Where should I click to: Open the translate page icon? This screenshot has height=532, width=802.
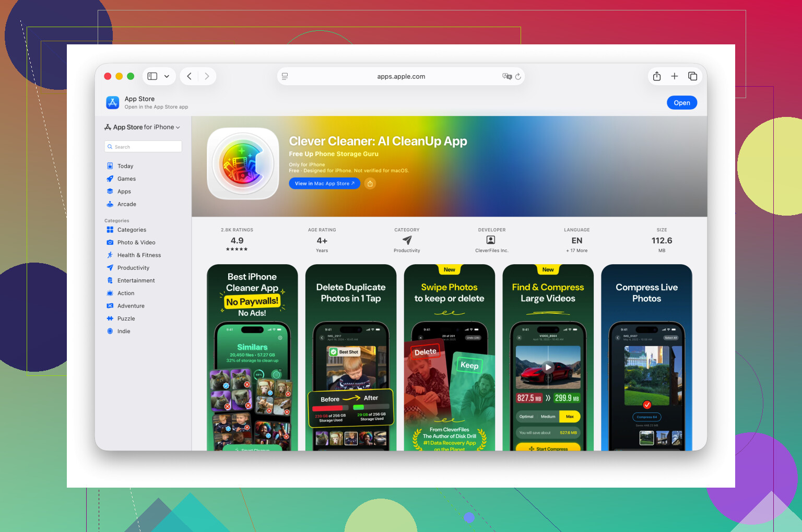pos(506,76)
